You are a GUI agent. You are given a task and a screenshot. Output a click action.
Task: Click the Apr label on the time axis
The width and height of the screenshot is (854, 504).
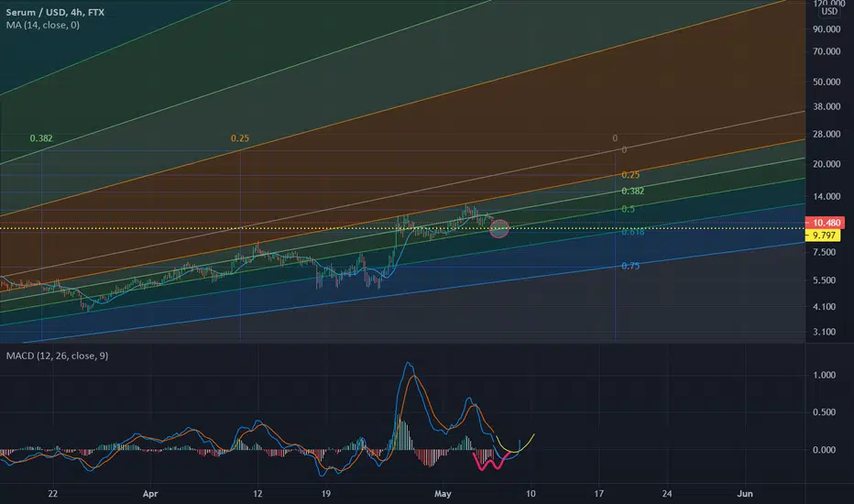[150, 494]
